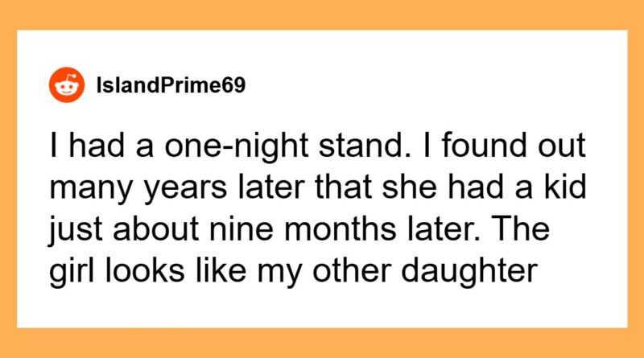The height and width of the screenshot is (358, 644).
Task: Click the Reddit Snoo avatar icon
Action: (68, 84)
